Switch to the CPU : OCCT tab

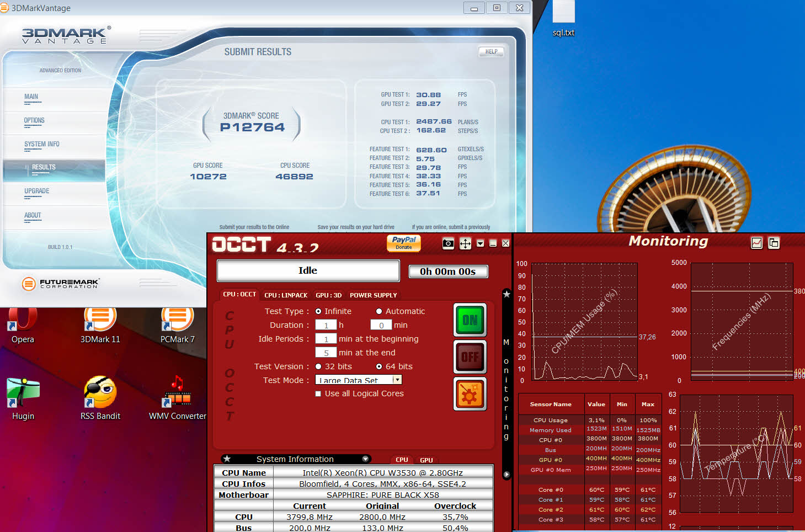[x=239, y=295]
